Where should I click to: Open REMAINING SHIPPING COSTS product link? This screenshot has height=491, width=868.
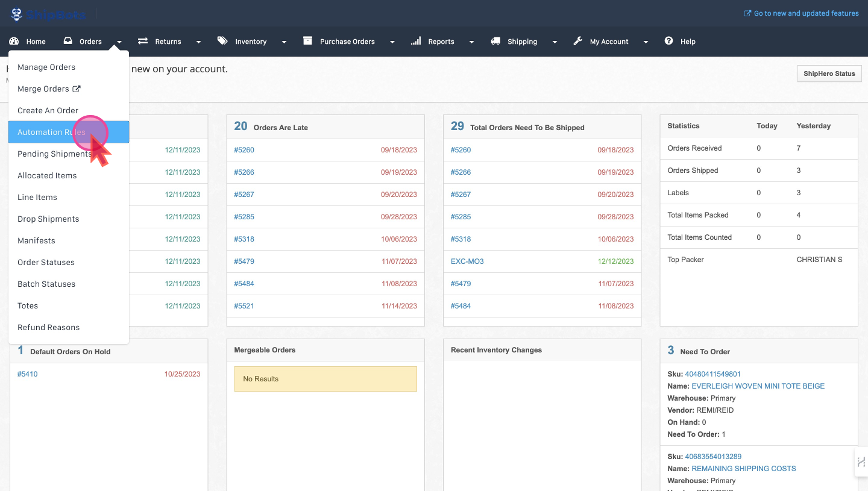[743, 469]
